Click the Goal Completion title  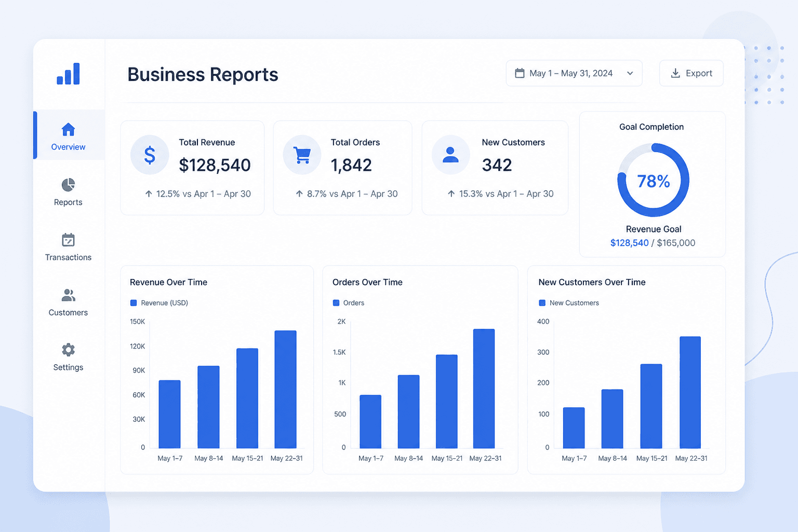651,127
